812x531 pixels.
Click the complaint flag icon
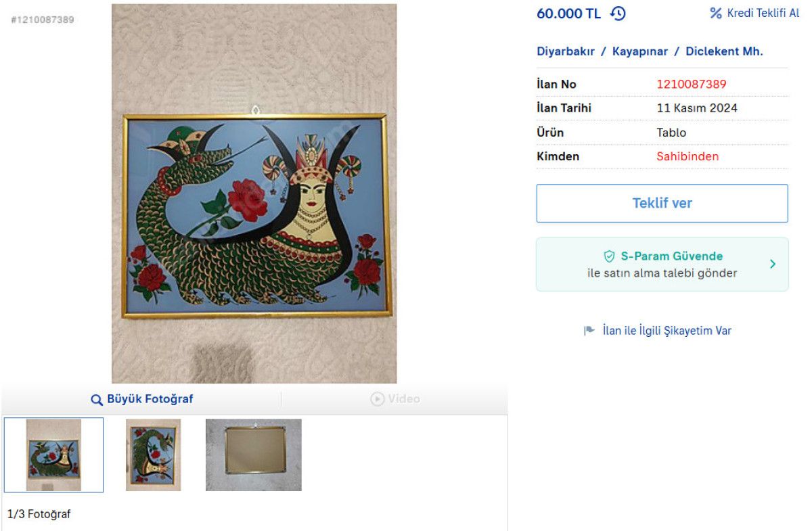click(589, 331)
